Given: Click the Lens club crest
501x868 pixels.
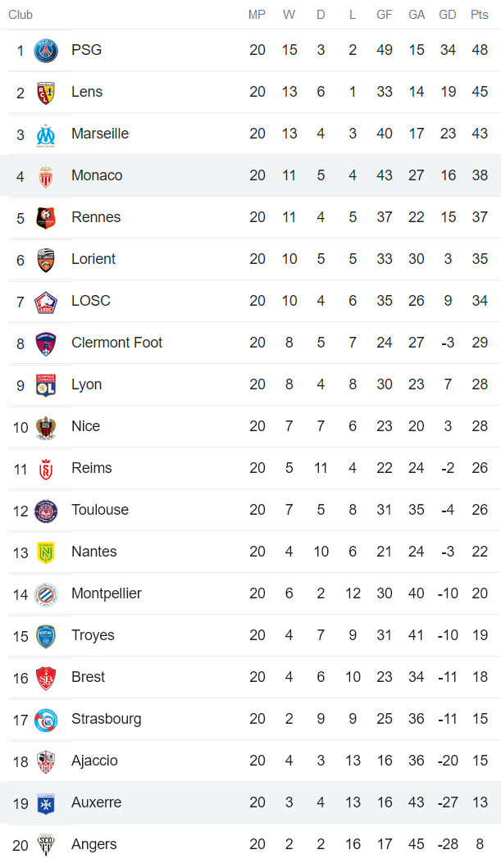Looking at the screenshot, I should [x=46, y=93].
